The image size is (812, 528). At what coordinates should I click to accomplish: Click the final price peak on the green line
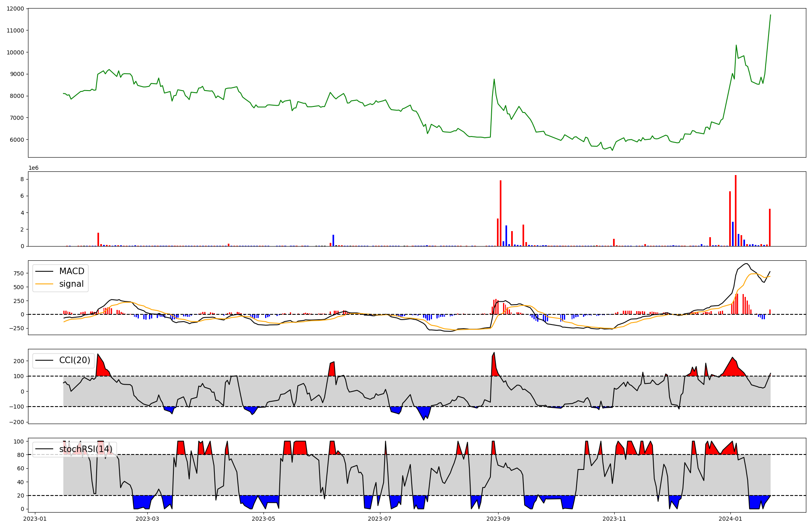770,15
